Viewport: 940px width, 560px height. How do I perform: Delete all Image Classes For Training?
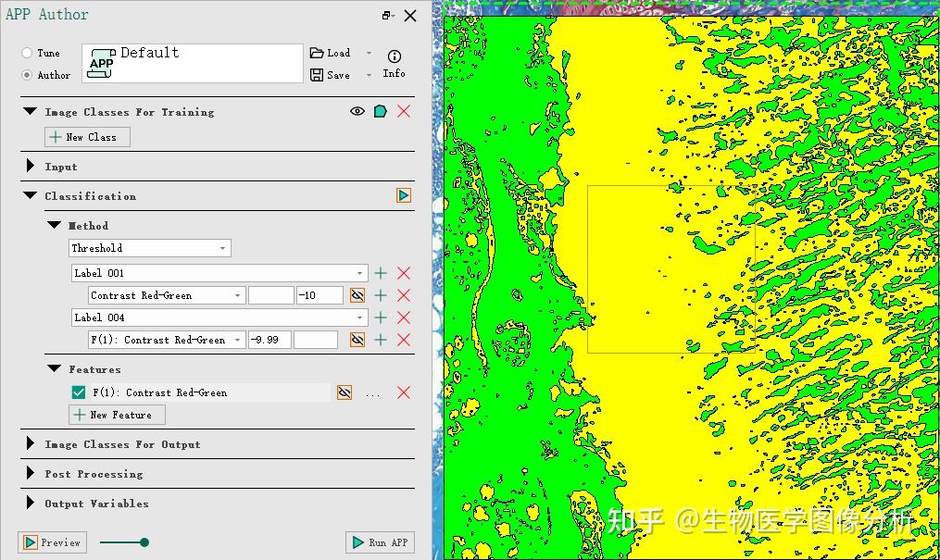click(x=403, y=111)
